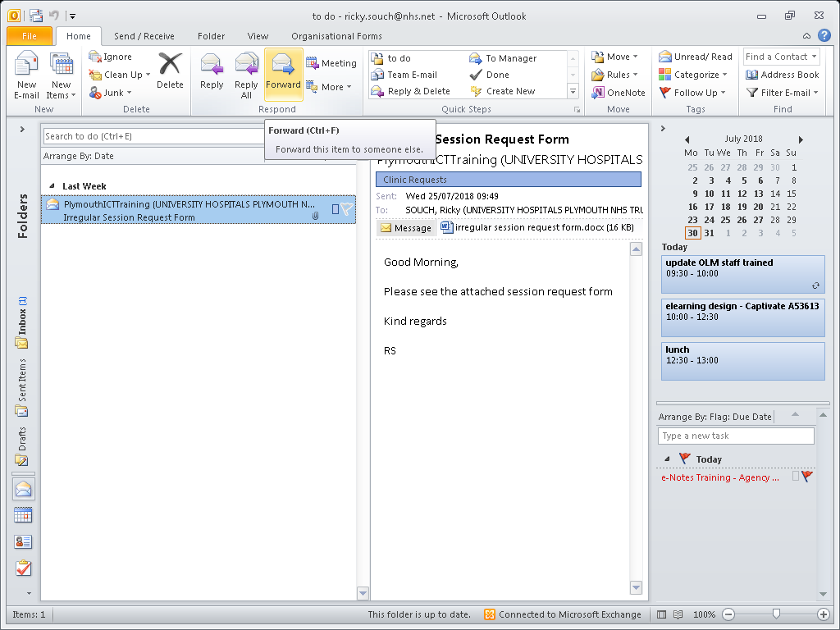840x630 pixels.
Task: Send the item to OneNote
Action: point(619,93)
